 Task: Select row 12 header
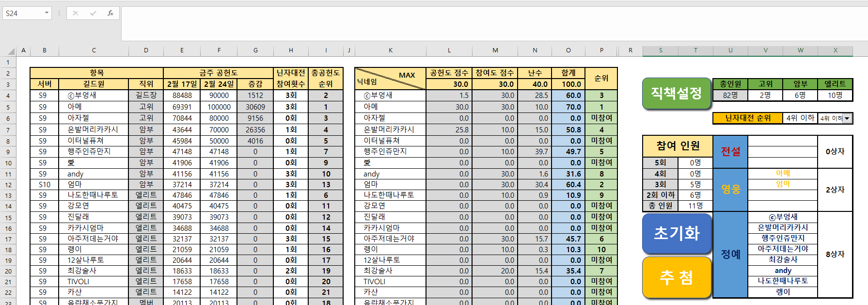point(8,185)
